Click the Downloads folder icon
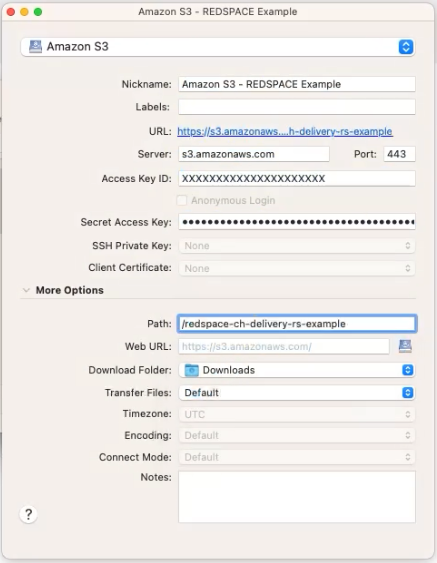Screen dimensions: 437x563 pos(191,370)
